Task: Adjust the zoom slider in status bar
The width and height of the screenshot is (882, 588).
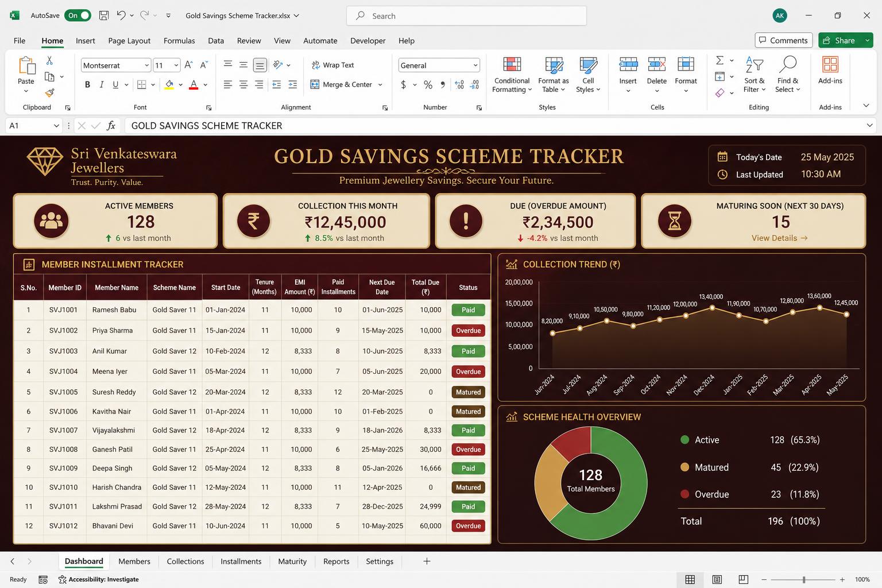Action: tap(804, 579)
